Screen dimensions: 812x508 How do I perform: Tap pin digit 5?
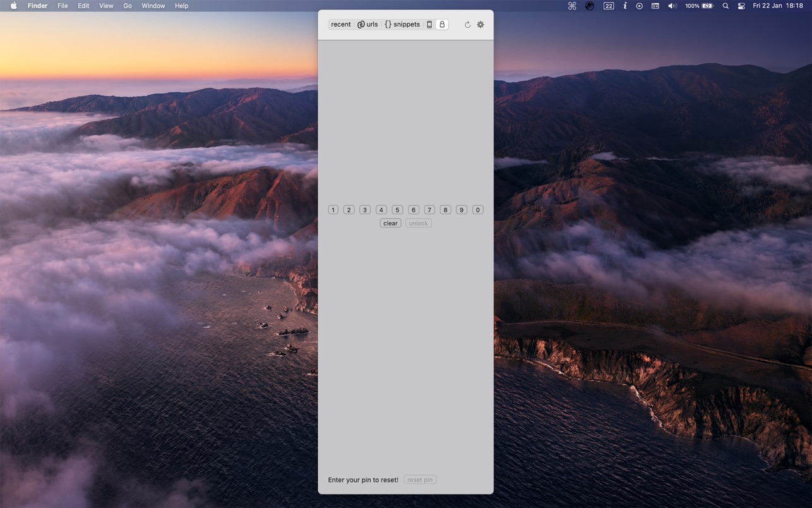(x=397, y=210)
